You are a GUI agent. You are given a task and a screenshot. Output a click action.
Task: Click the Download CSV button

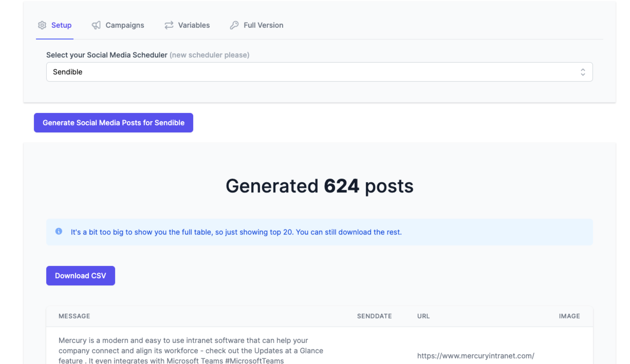81,276
